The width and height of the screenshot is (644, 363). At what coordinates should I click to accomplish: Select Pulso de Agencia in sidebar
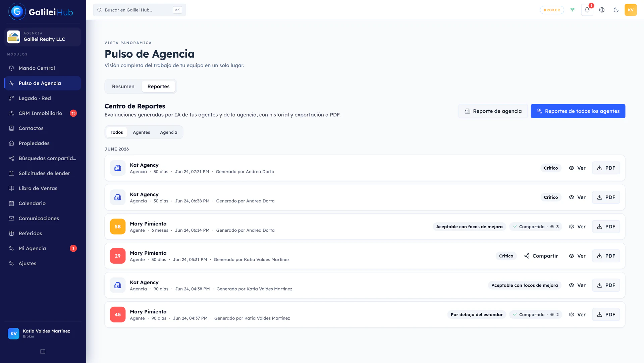43,83
